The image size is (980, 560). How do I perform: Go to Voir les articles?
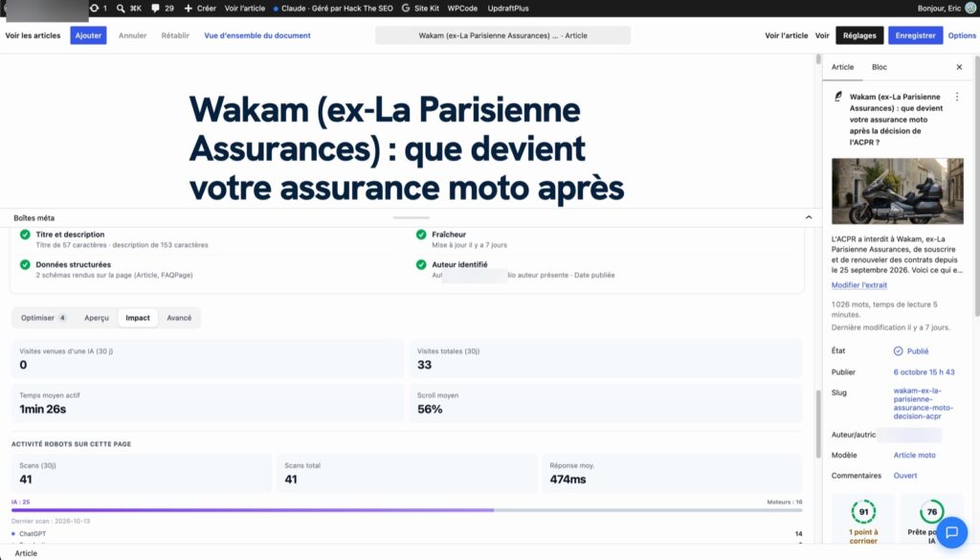click(33, 35)
